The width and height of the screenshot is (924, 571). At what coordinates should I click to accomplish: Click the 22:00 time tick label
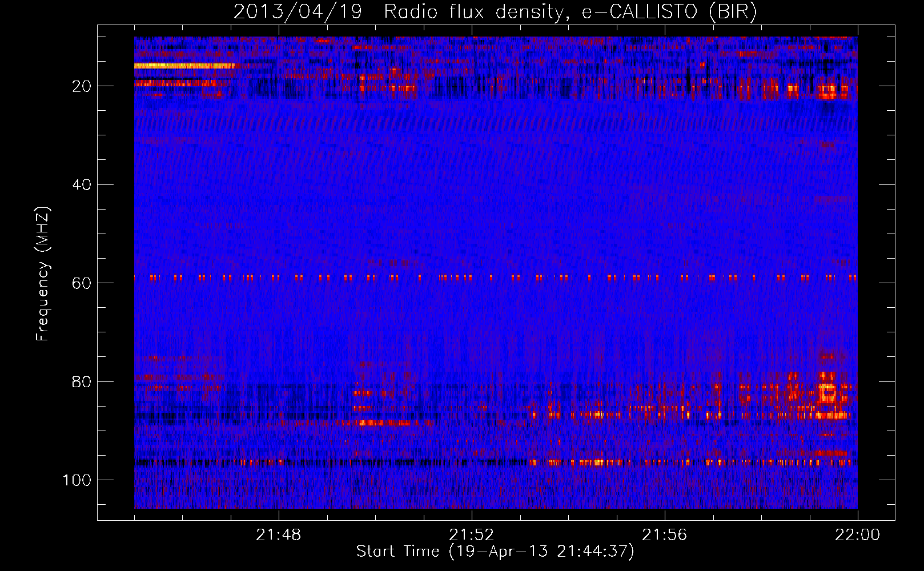click(857, 535)
